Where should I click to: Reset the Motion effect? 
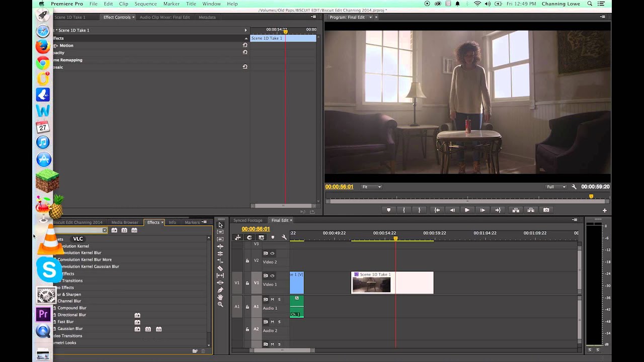pos(245,45)
